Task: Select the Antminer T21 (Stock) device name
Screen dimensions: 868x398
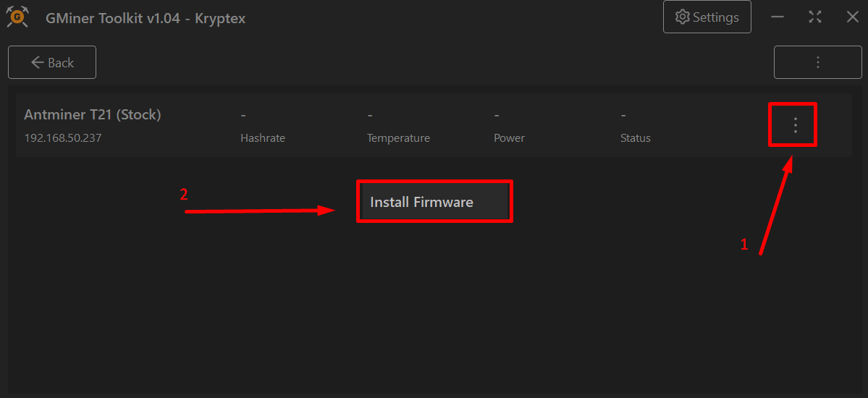Action: pyautogui.click(x=93, y=114)
